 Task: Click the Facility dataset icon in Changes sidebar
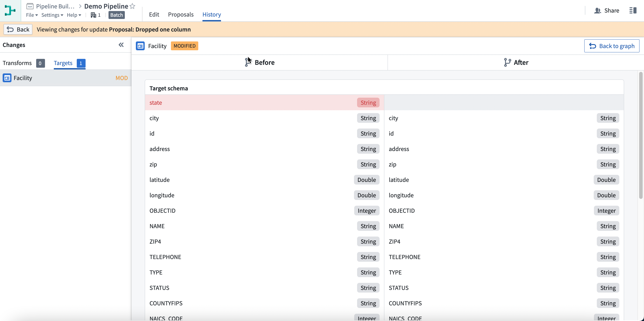[7, 78]
